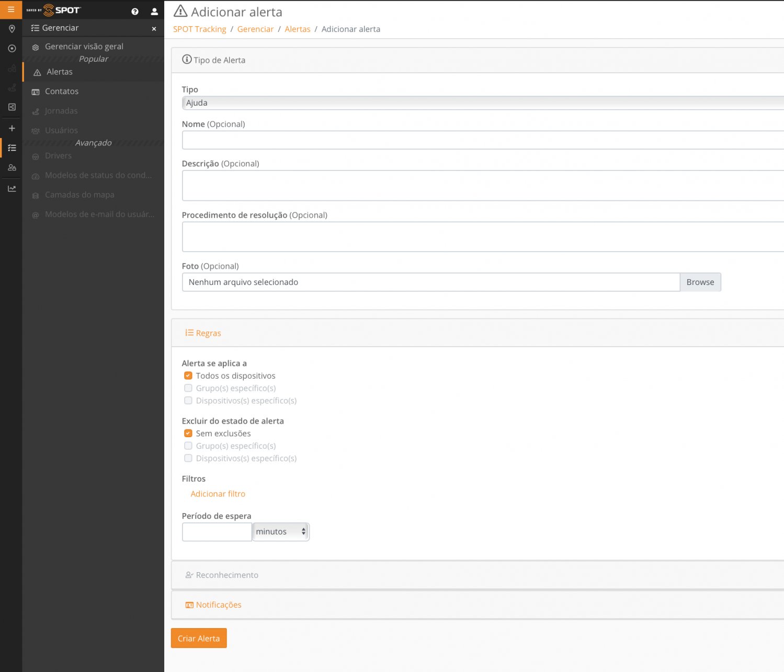Screen dimensions: 784x672
Task: Expand the Notificações section
Action: 218,605
